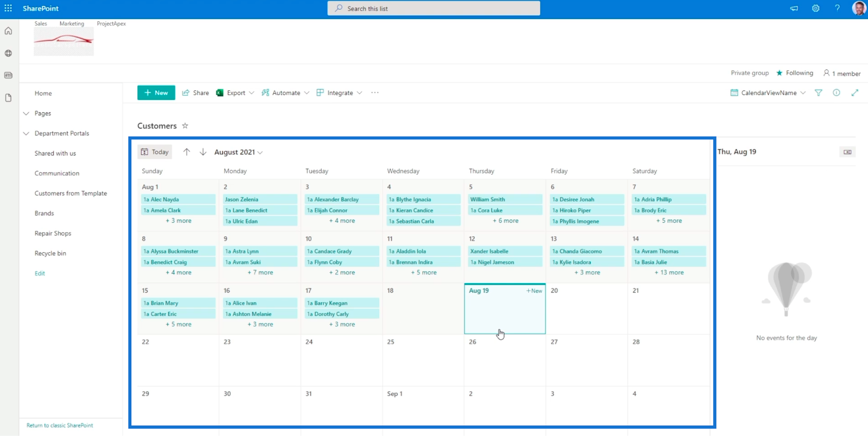Click Share in the command bar

tap(195, 93)
